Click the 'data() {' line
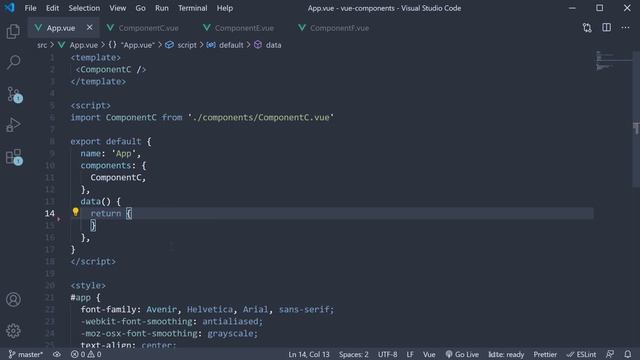This screenshot has height=360, width=640. (x=100, y=202)
